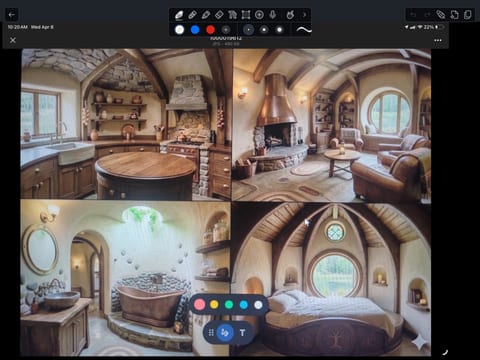Redo the last action
Image resolution: width=480 pixels, height=360 pixels.
pyautogui.click(x=427, y=15)
